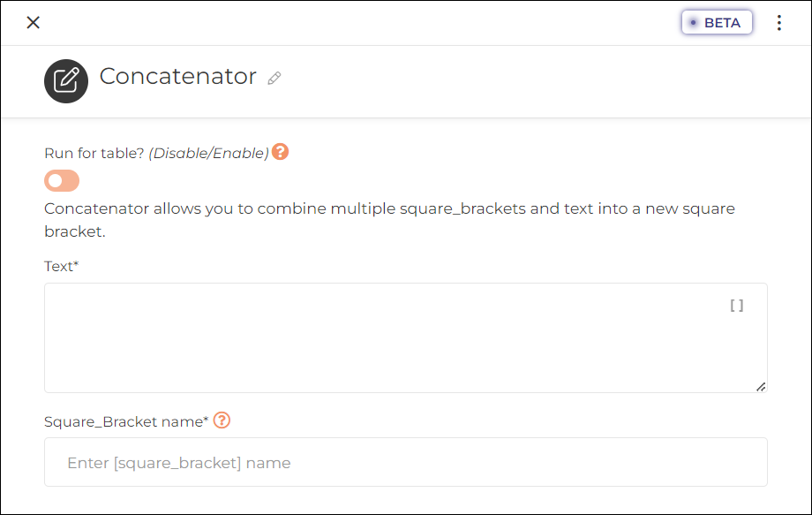Click the Enter [square_bracket] name field

(405, 462)
